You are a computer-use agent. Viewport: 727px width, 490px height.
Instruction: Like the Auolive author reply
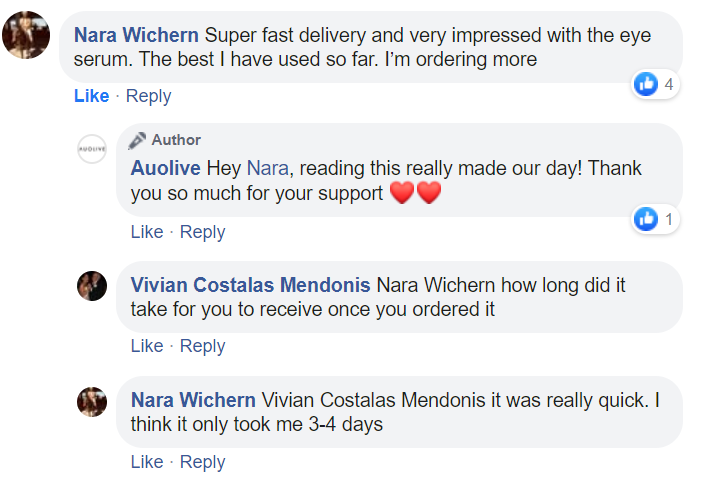(147, 232)
